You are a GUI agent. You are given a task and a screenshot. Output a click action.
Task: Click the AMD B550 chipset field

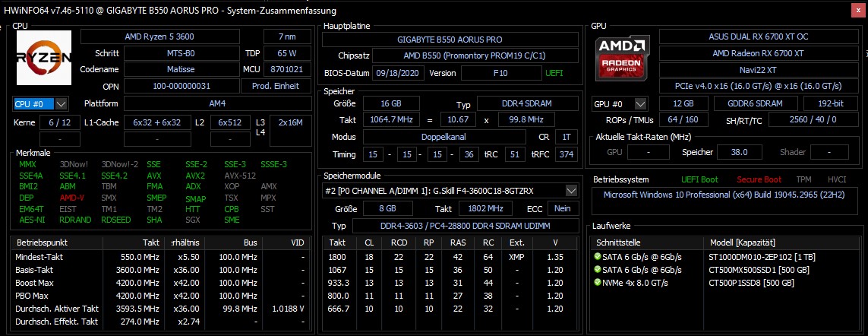(x=475, y=56)
